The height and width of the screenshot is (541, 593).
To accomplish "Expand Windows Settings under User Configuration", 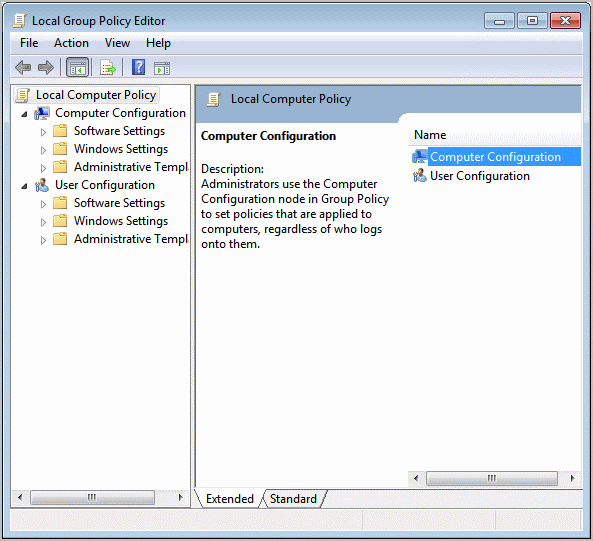I will tap(43, 222).
